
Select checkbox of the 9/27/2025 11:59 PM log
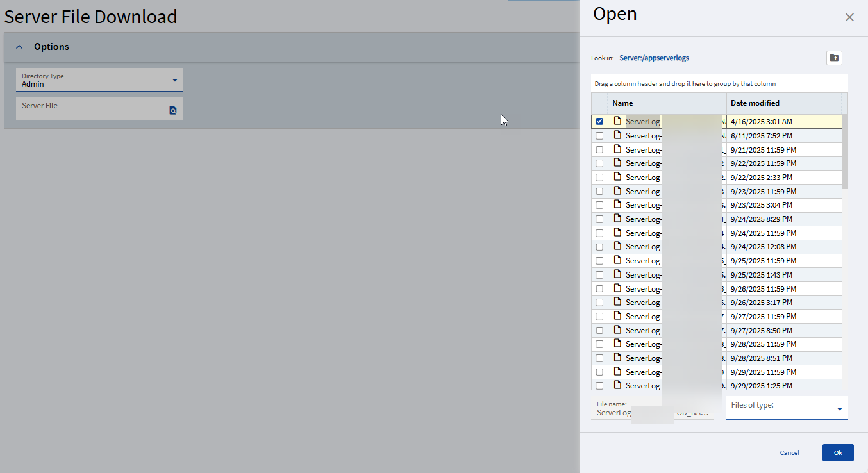[x=599, y=317]
